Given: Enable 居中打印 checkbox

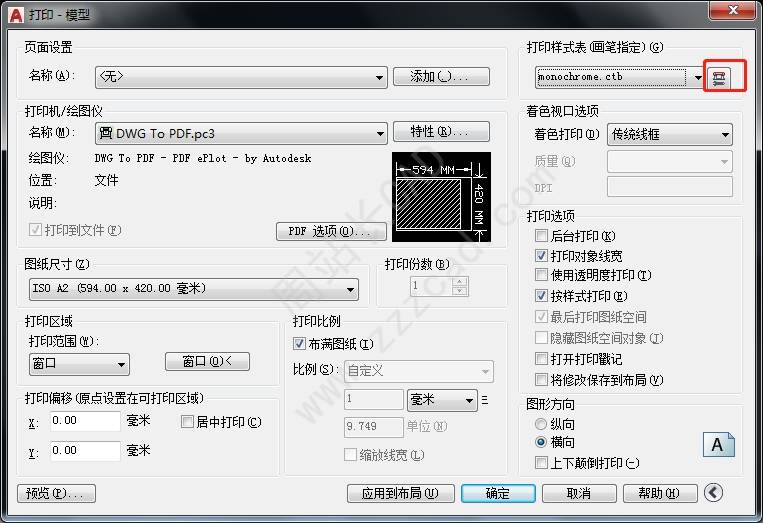Looking at the screenshot, I should pos(187,422).
